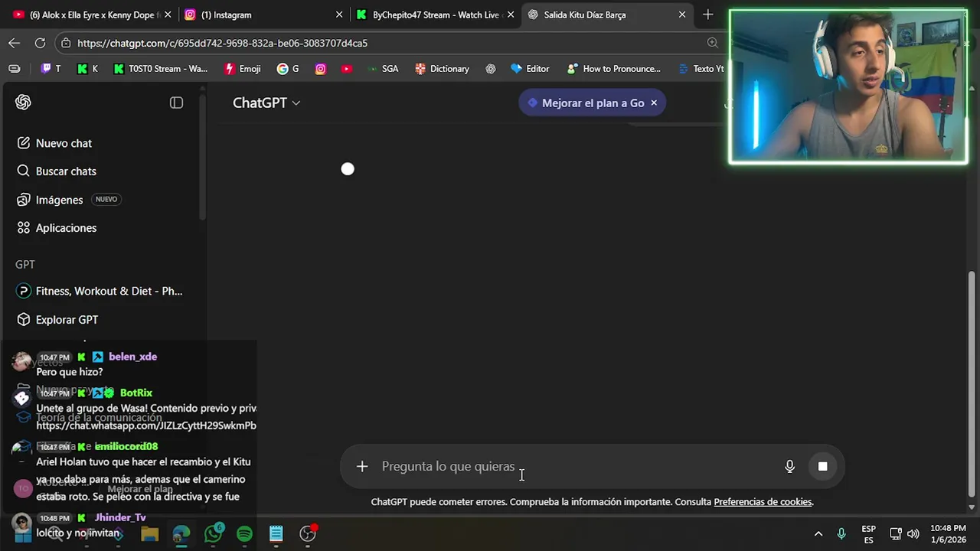Expand the ChatGPT model selector dropdown
This screenshot has height=551, width=980.
(266, 103)
